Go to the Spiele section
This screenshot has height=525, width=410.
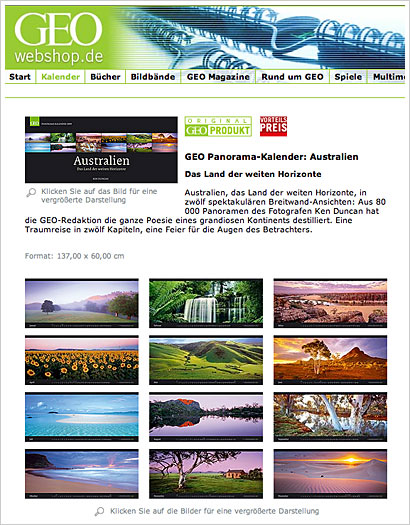point(348,77)
